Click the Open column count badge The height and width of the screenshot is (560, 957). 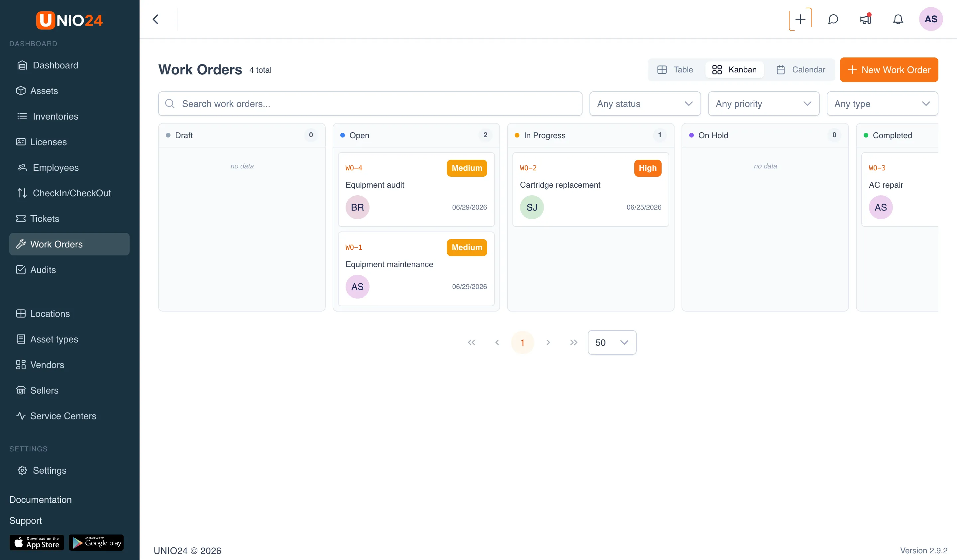click(485, 135)
